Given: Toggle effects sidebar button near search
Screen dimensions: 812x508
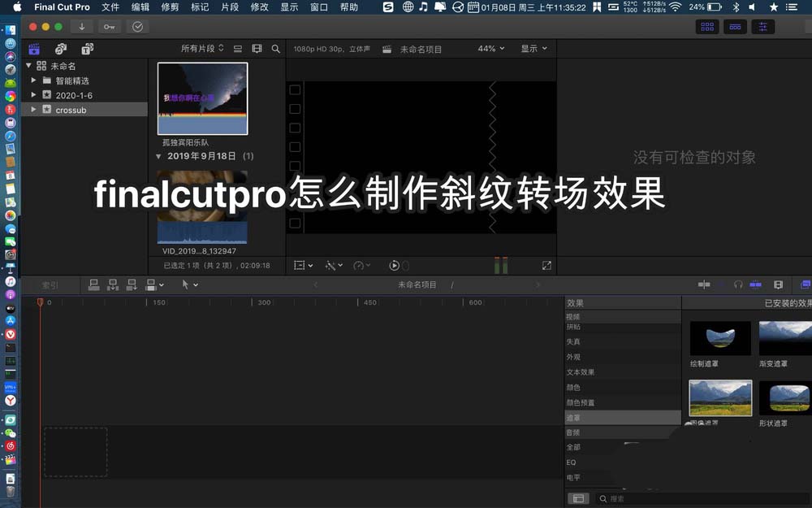Looking at the screenshot, I should (578, 499).
